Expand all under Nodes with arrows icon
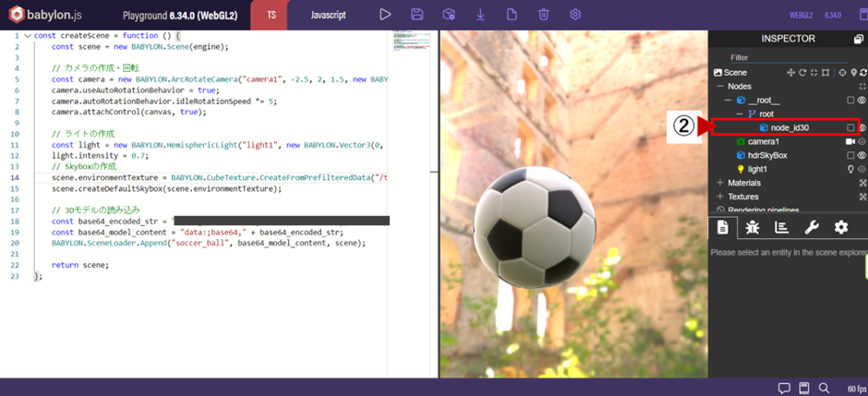This screenshot has width=868, height=396. [862, 86]
